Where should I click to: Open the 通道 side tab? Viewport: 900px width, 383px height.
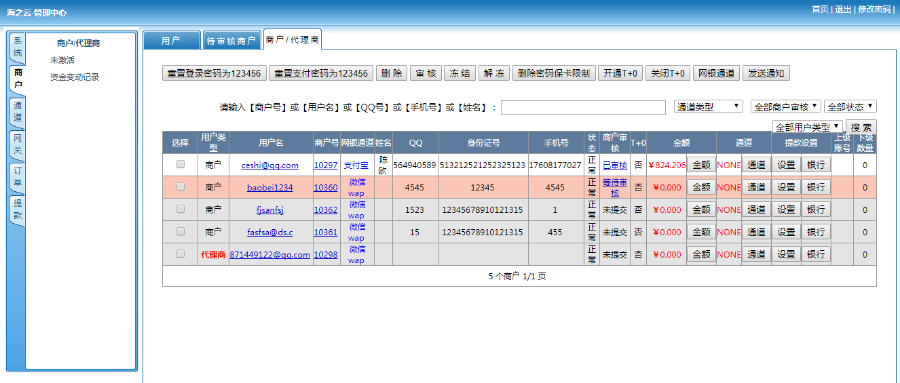(x=17, y=112)
